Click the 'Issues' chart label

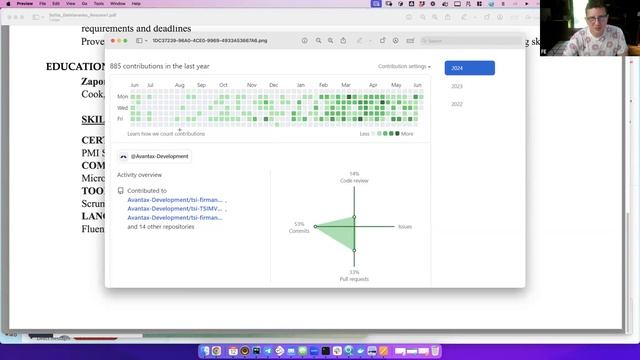tap(405, 227)
